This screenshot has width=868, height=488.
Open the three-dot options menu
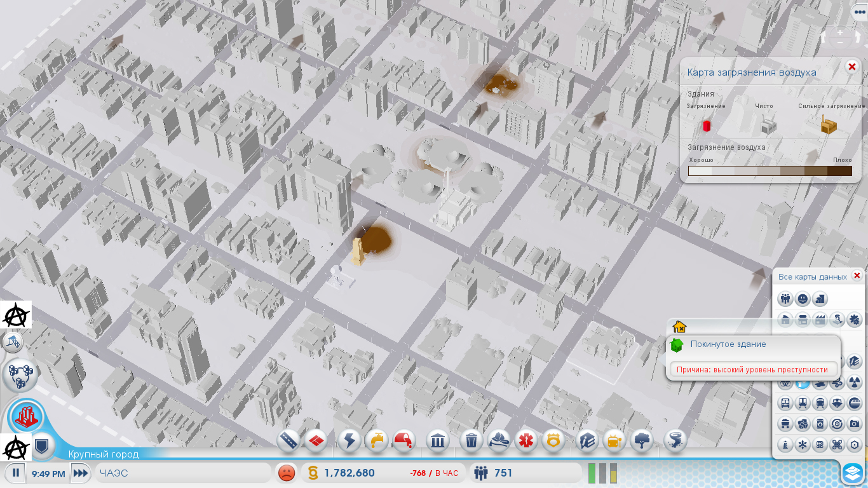point(859,11)
